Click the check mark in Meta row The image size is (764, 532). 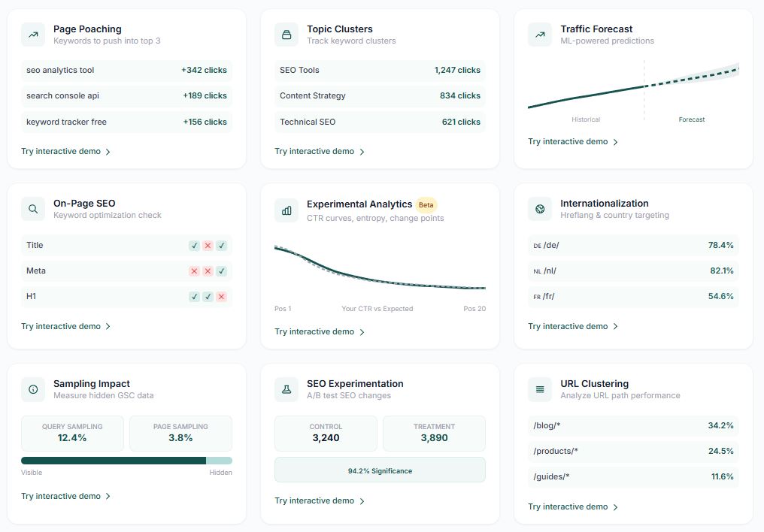(x=222, y=271)
